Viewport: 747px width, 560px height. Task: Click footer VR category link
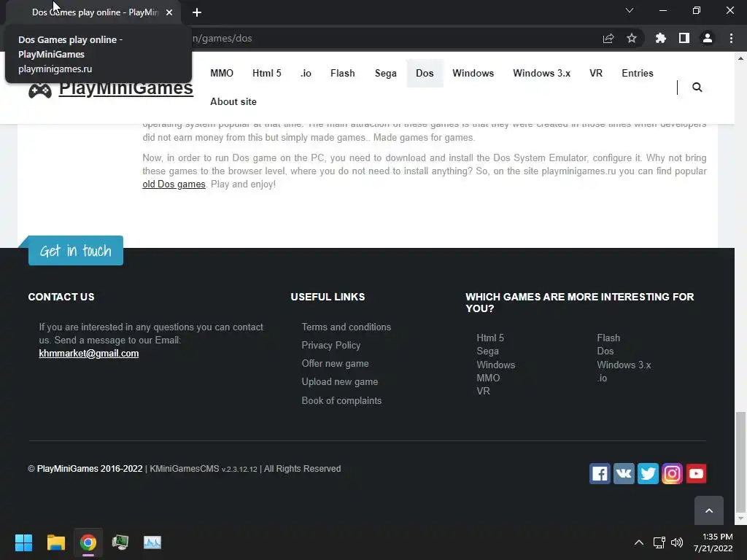click(483, 391)
